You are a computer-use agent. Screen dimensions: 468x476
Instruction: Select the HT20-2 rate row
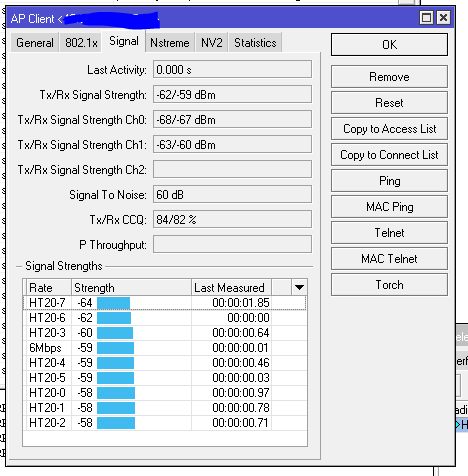(165, 423)
